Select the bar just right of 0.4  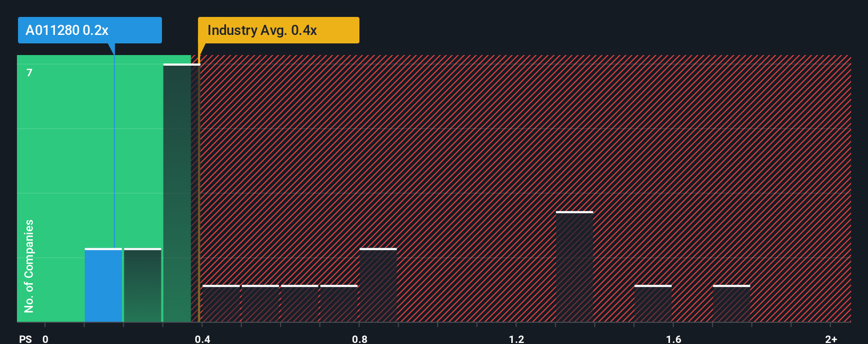[x=221, y=304]
